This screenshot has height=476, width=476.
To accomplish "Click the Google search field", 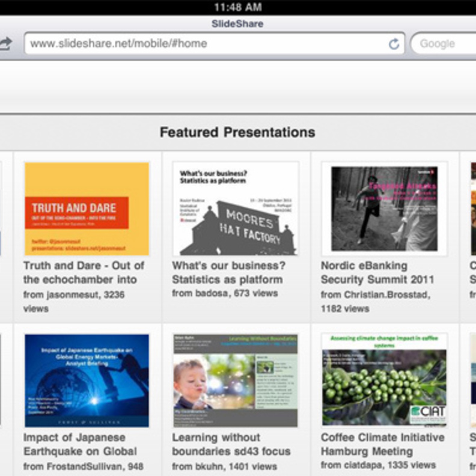I will point(444,43).
